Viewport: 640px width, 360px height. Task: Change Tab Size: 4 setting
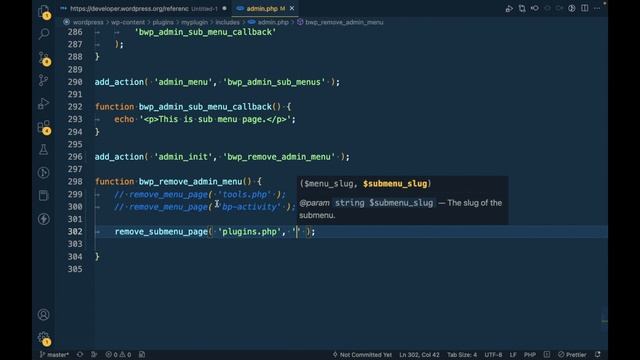click(462, 355)
